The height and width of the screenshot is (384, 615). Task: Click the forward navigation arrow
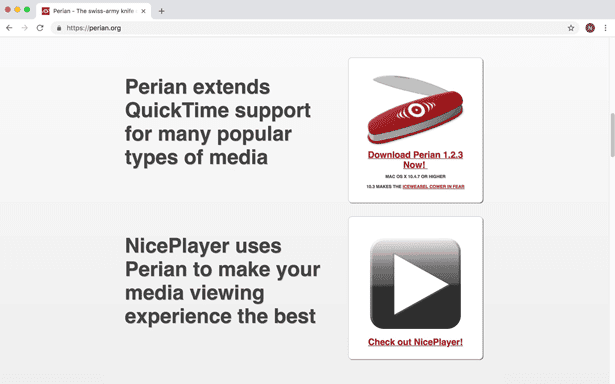24,28
